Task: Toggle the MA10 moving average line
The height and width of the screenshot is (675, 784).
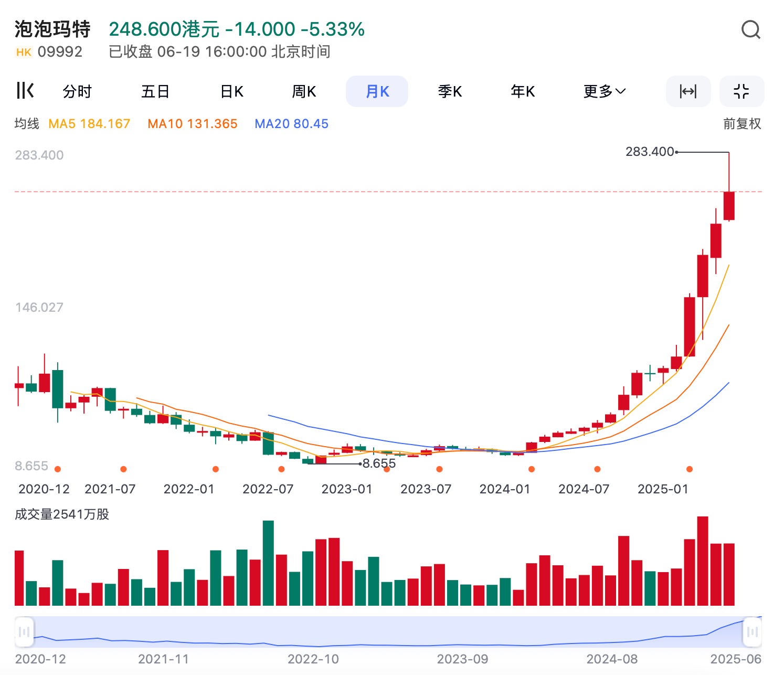Action: [x=192, y=123]
